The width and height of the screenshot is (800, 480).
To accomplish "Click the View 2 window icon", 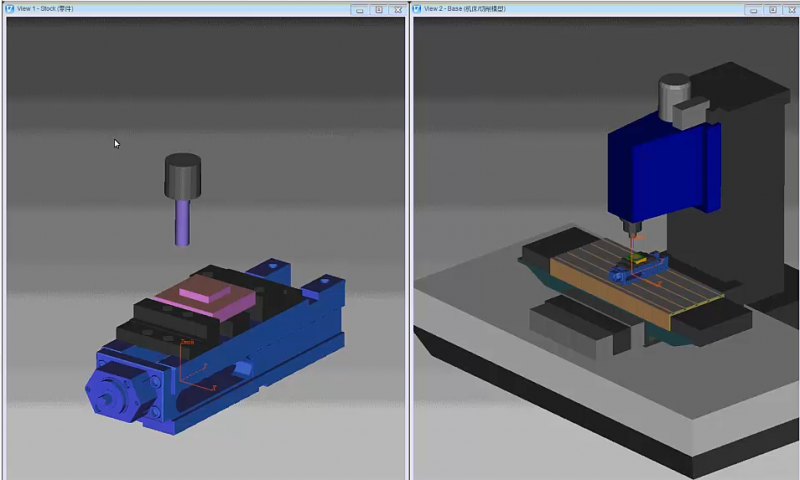I will coord(418,9).
